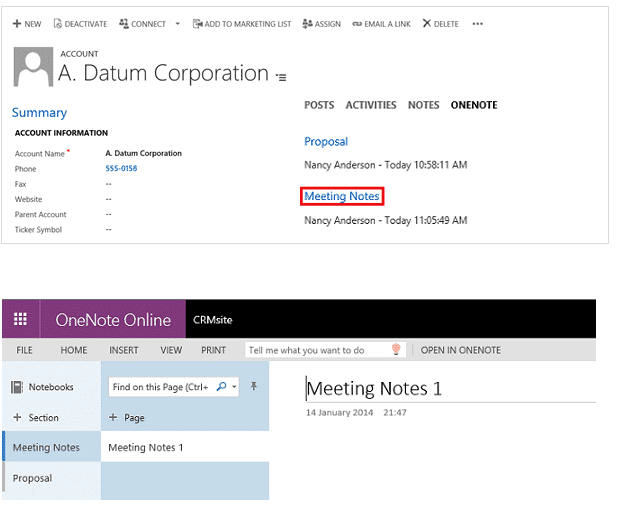Open the Proposal OneNote link

326,142
